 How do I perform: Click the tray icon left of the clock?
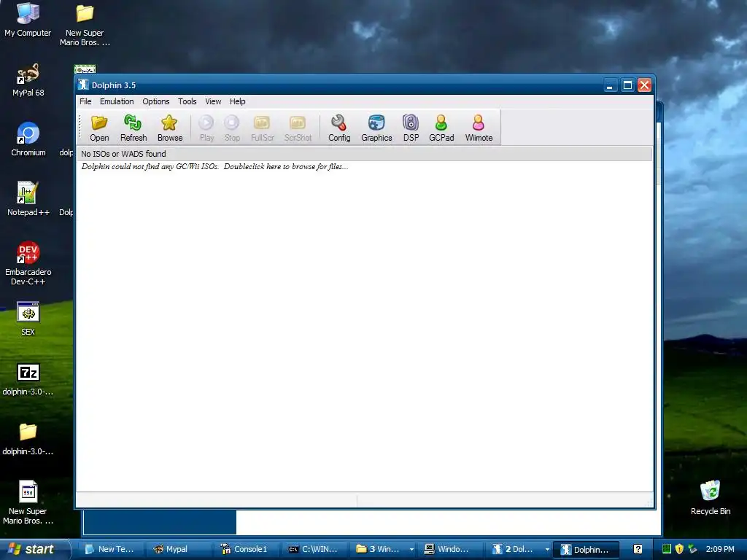692,549
